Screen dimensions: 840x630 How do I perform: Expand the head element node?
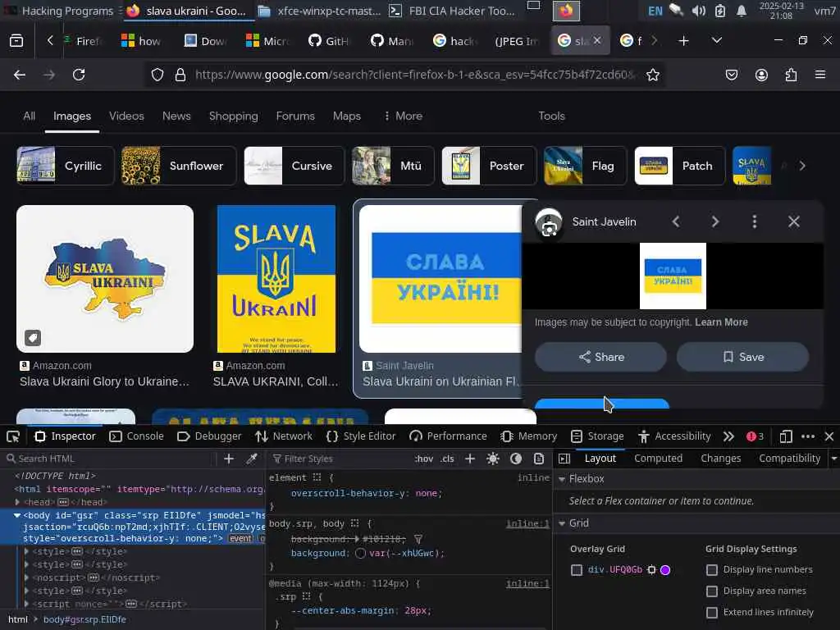click(x=18, y=503)
